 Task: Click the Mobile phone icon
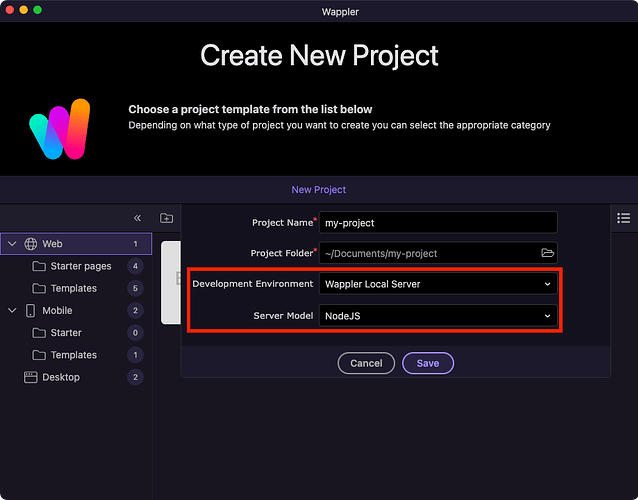pos(30,311)
